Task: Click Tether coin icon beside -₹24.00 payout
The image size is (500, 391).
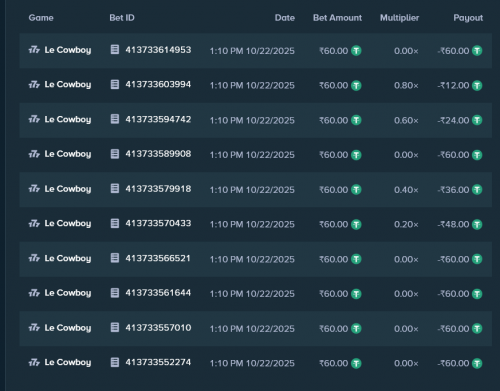Action: [477, 120]
